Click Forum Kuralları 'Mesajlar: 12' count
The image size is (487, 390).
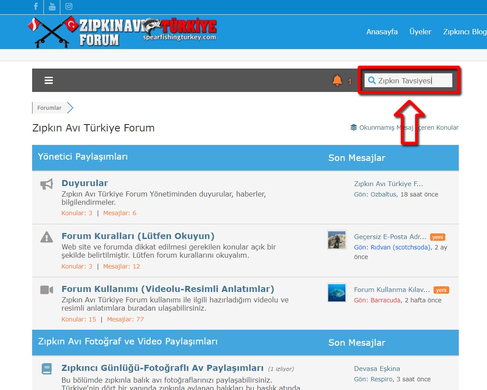(121, 266)
